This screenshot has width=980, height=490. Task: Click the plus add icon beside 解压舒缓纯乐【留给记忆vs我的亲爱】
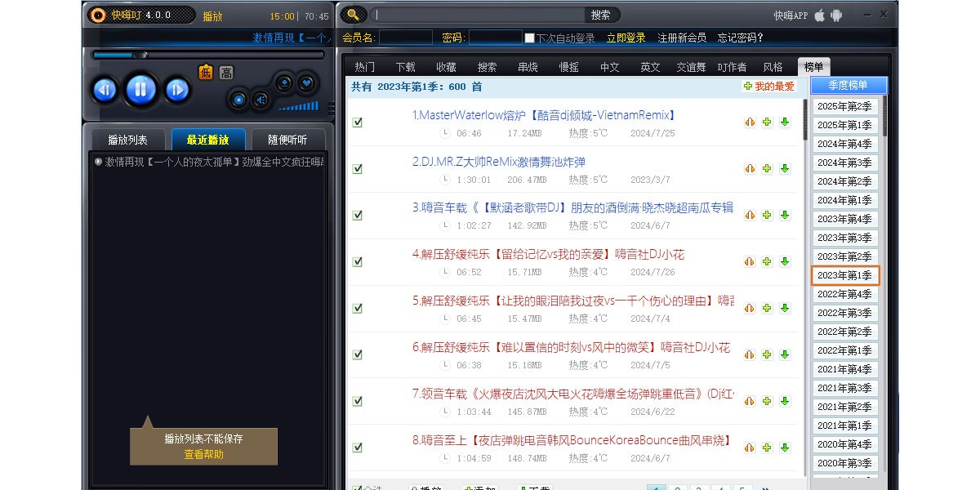click(768, 261)
